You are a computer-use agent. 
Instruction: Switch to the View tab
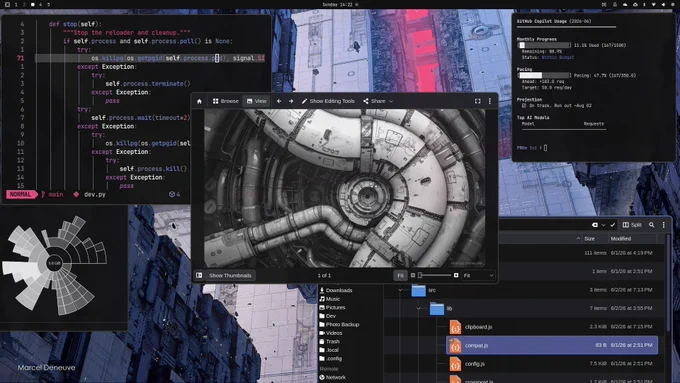(x=256, y=101)
